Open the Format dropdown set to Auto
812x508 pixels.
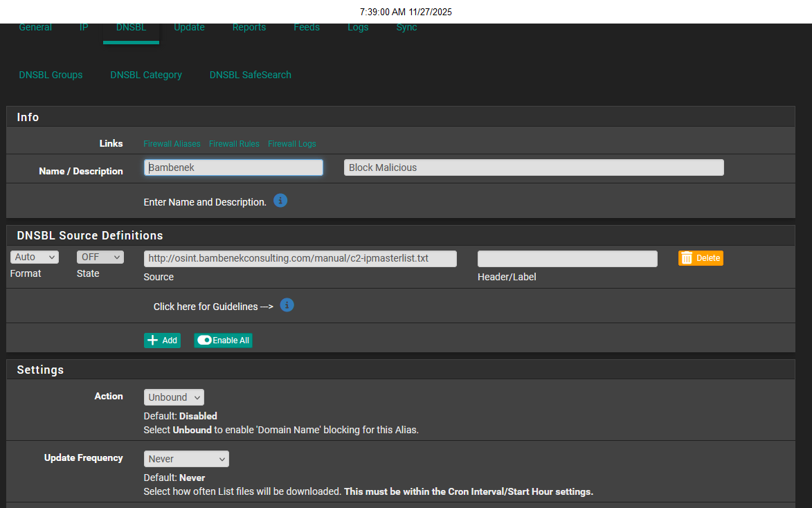coord(35,257)
